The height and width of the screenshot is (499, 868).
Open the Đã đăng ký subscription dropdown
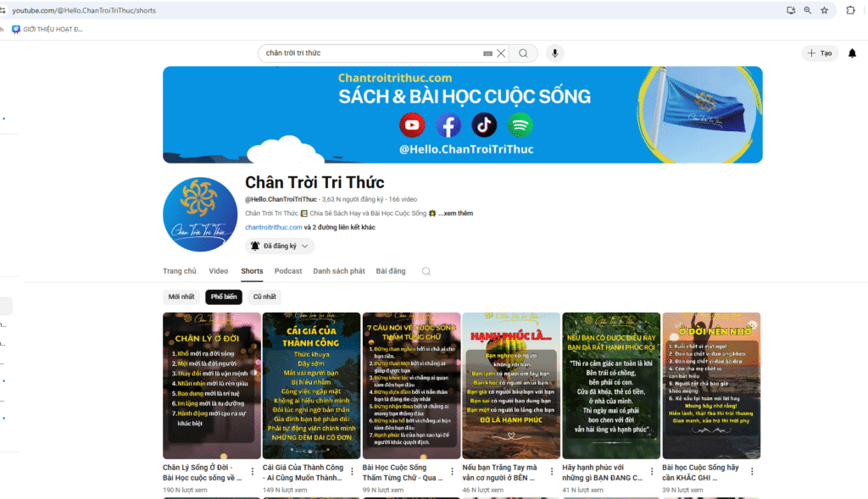(x=280, y=246)
